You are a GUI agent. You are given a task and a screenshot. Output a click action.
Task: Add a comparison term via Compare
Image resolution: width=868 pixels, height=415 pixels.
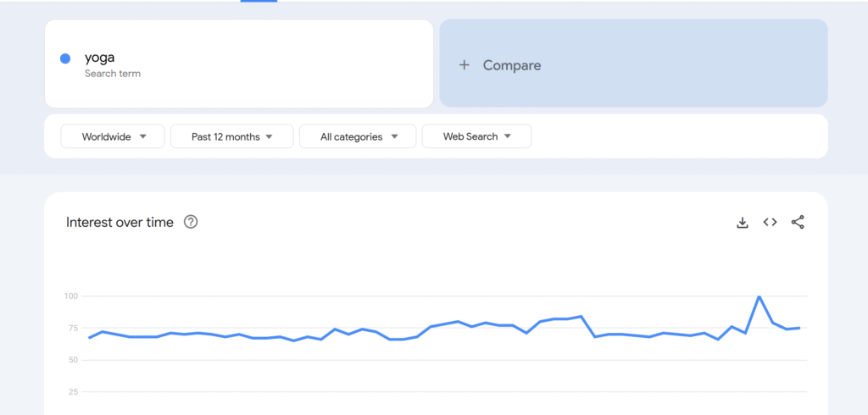[634, 64]
